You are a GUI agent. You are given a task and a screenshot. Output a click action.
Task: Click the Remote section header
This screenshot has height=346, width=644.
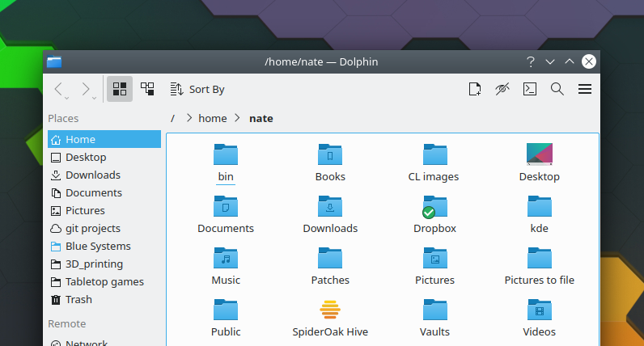[x=67, y=323]
